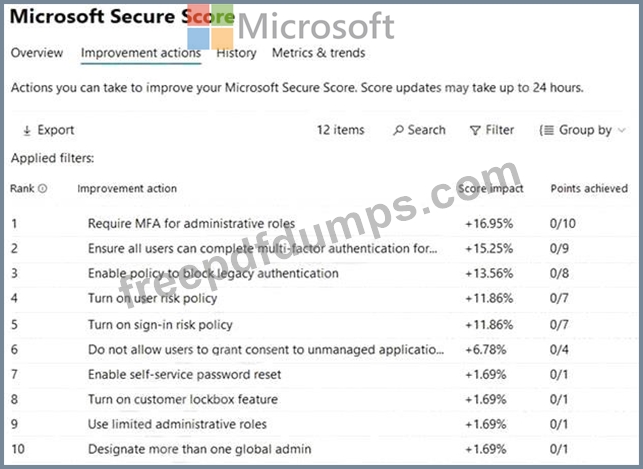
Task: Click the Group by list icon
Action: 546,130
